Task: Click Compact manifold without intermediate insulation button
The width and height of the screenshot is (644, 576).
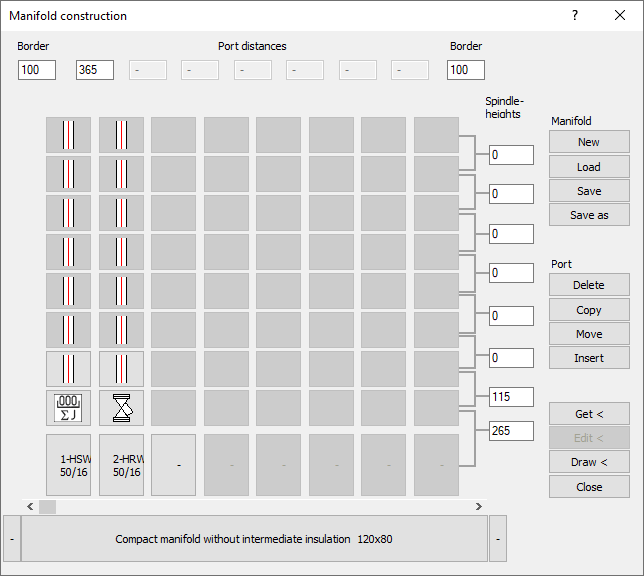Action: [x=254, y=539]
